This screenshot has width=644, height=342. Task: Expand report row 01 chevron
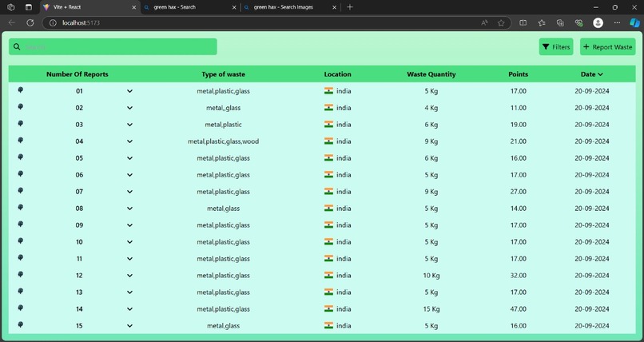(x=129, y=91)
